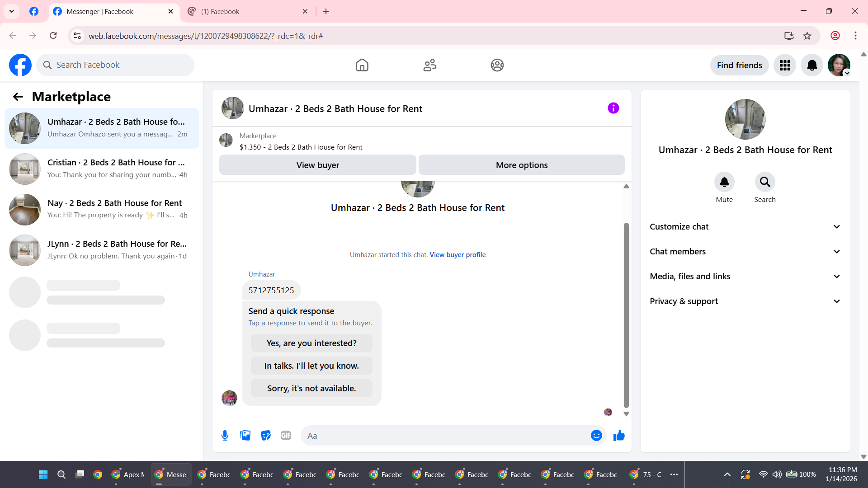Open the emoji picker in message box
The height and width of the screenshot is (488, 868).
[x=596, y=436]
